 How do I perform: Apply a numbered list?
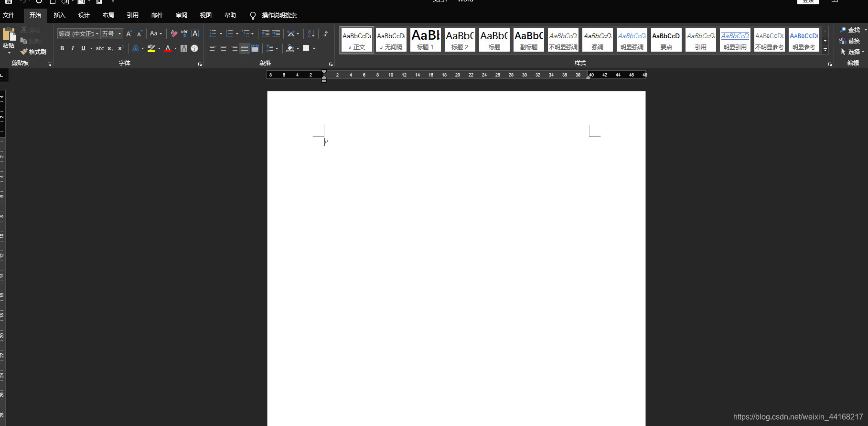click(x=229, y=33)
